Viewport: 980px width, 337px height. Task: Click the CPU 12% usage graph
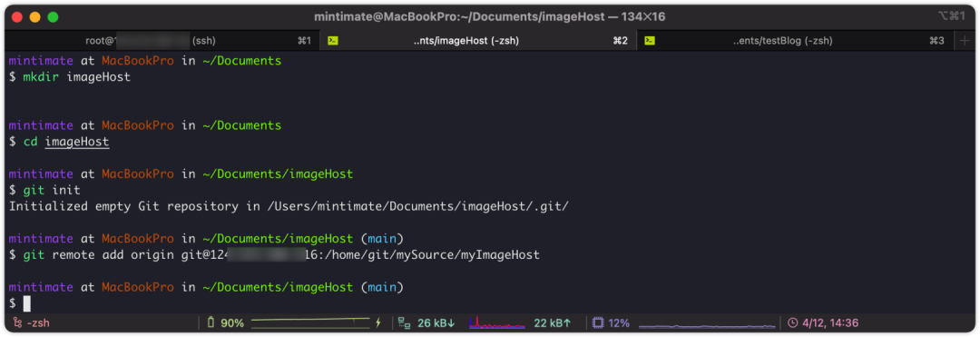pos(707,324)
